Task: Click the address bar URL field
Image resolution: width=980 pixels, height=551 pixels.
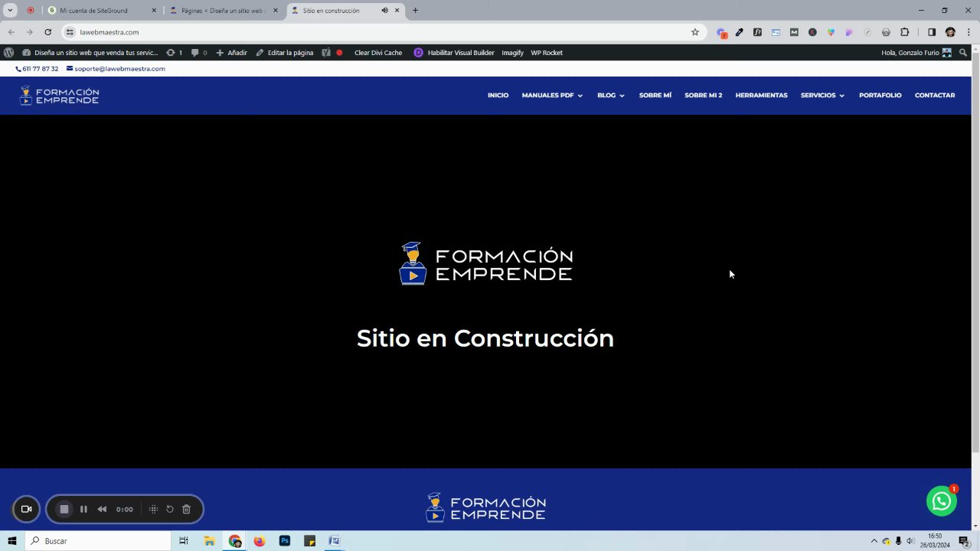Action: coord(383,32)
